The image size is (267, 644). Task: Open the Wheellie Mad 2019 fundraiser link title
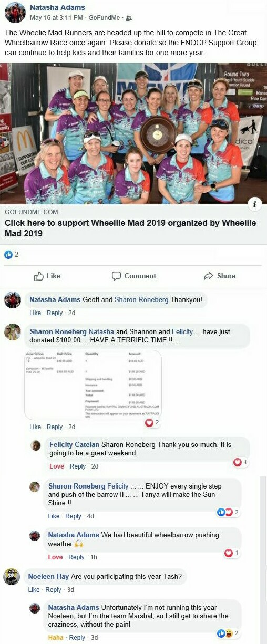[x=130, y=228]
